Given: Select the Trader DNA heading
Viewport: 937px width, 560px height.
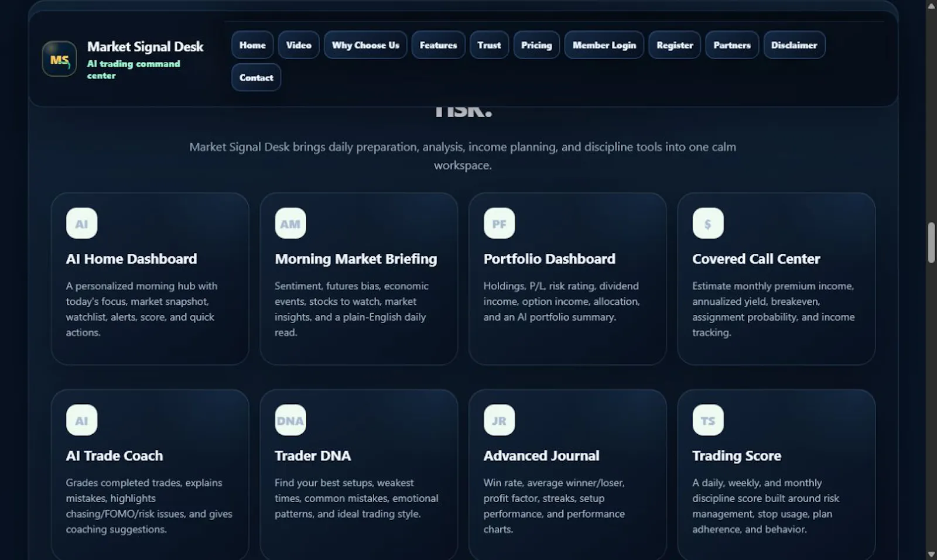Looking at the screenshot, I should [x=313, y=455].
